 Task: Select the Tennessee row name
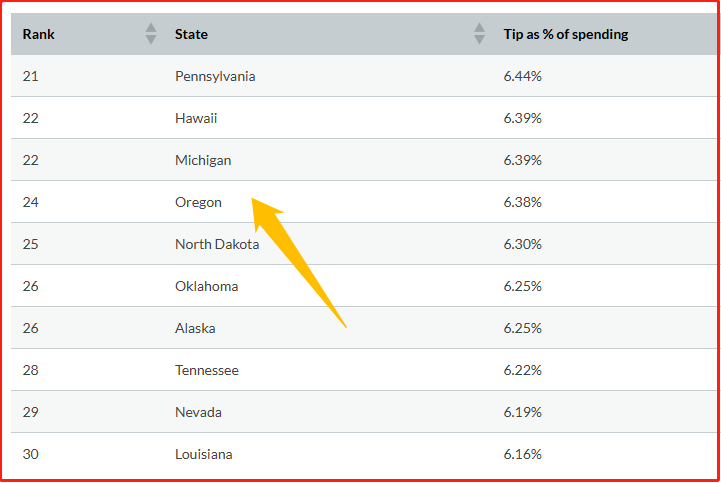(x=207, y=370)
